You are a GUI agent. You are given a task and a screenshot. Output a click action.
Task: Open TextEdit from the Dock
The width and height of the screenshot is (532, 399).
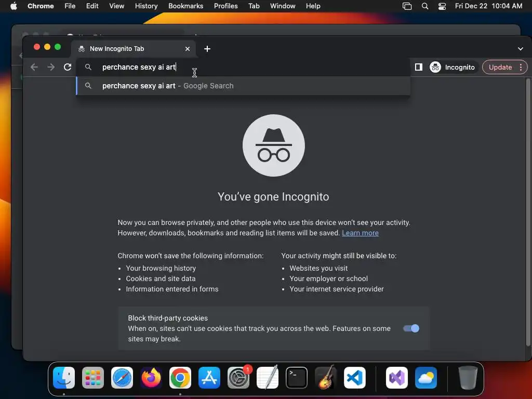[x=268, y=378]
